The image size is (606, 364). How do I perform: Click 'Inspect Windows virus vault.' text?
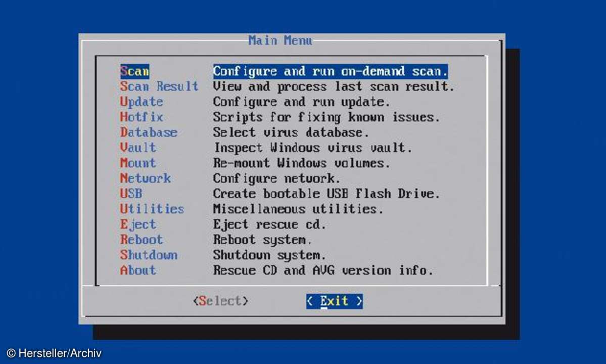coord(313,148)
